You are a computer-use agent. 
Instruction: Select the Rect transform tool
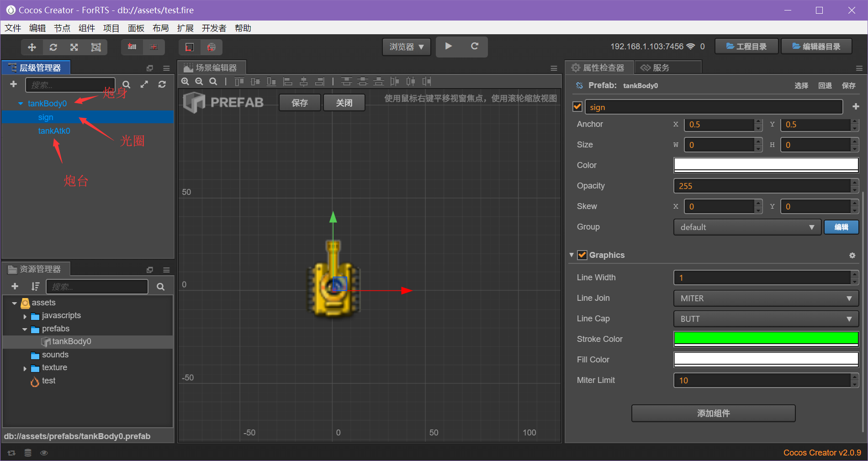(96, 47)
